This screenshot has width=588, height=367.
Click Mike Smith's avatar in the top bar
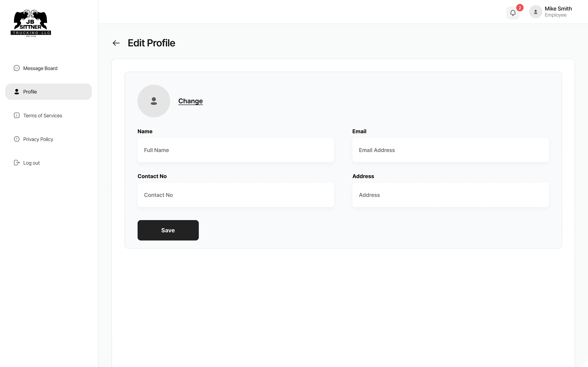(535, 11)
